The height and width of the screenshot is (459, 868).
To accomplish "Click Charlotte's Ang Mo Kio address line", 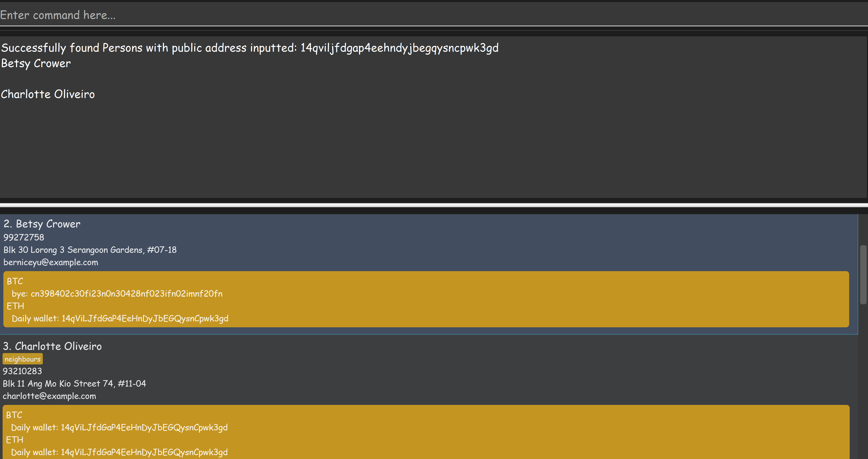I will 75,383.
